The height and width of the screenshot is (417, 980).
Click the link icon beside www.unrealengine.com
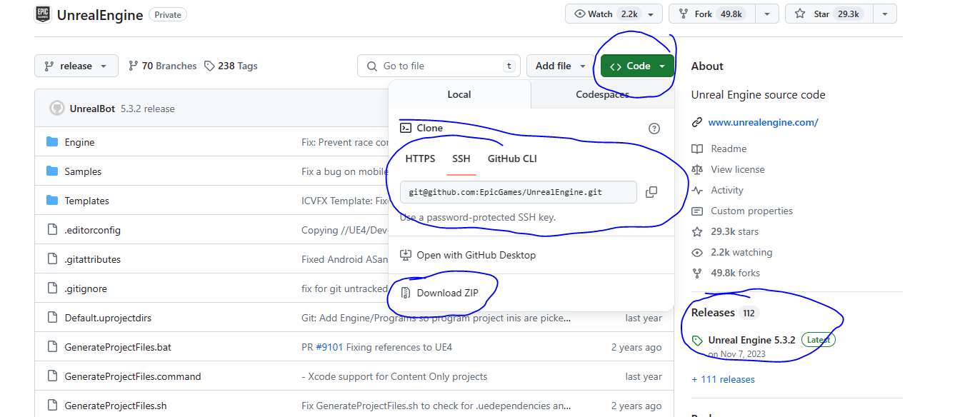click(x=697, y=122)
